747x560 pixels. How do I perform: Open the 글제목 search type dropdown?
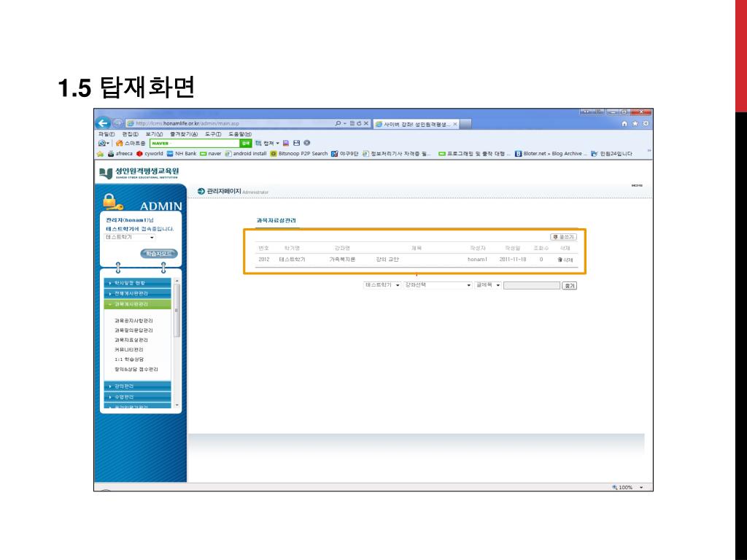coord(488,285)
